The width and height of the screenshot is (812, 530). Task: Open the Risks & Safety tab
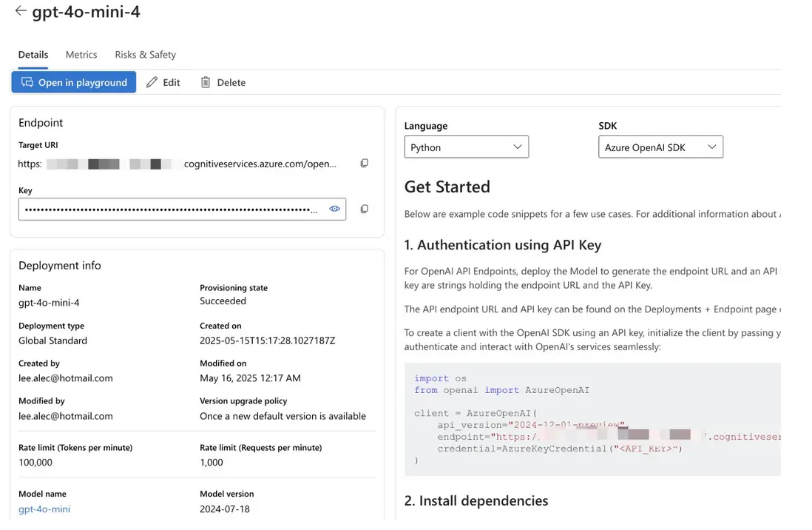pos(146,55)
